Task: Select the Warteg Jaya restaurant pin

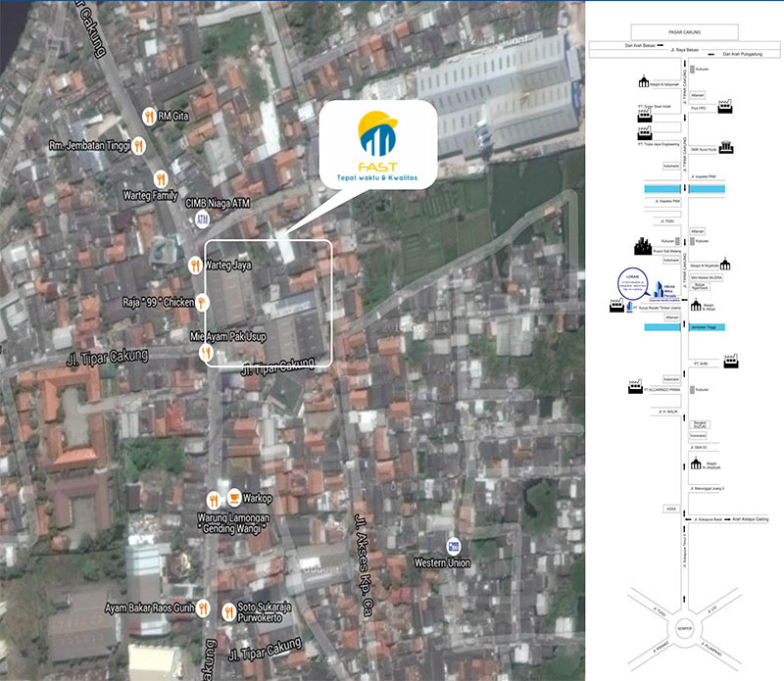Action: [x=195, y=265]
